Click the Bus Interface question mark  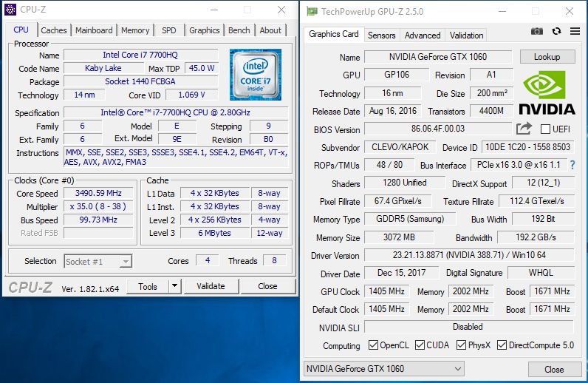572,165
